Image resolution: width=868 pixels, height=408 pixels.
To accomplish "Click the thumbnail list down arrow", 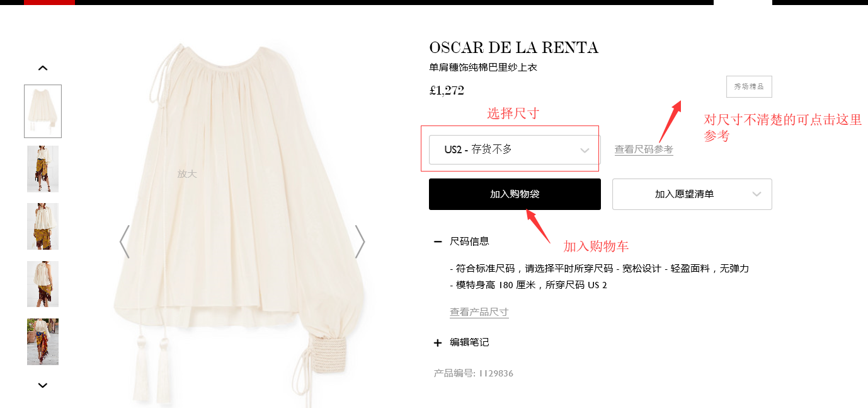I will pos(43,385).
